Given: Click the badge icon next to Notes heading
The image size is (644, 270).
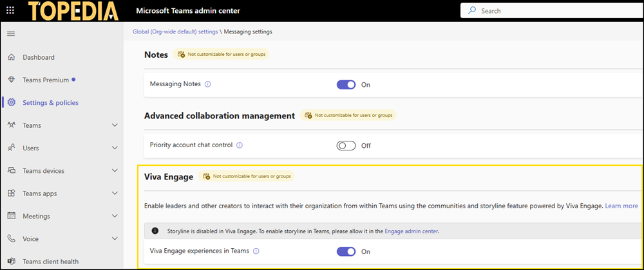Looking at the screenshot, I should click(181, 54).
